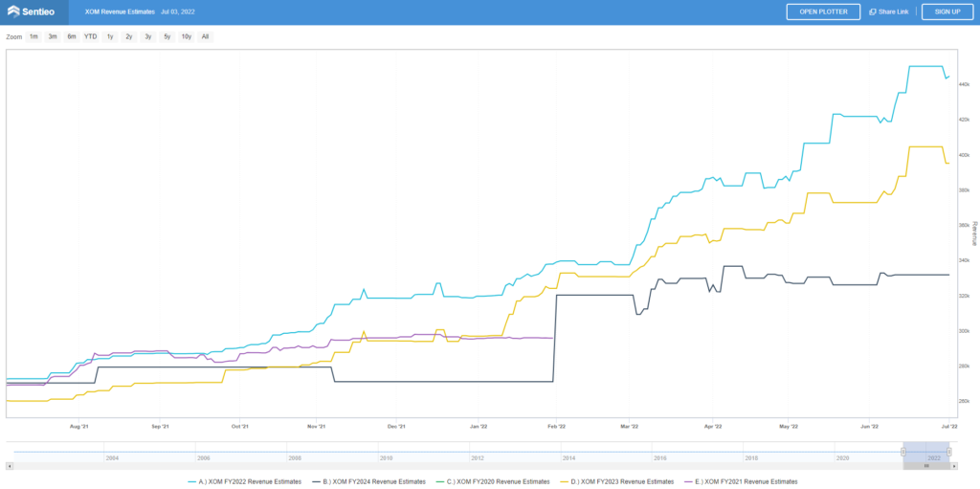Click the navigator left range handle
Image resolution: width=980 pixels, height=489 pixels.
[x=903, y=452]
